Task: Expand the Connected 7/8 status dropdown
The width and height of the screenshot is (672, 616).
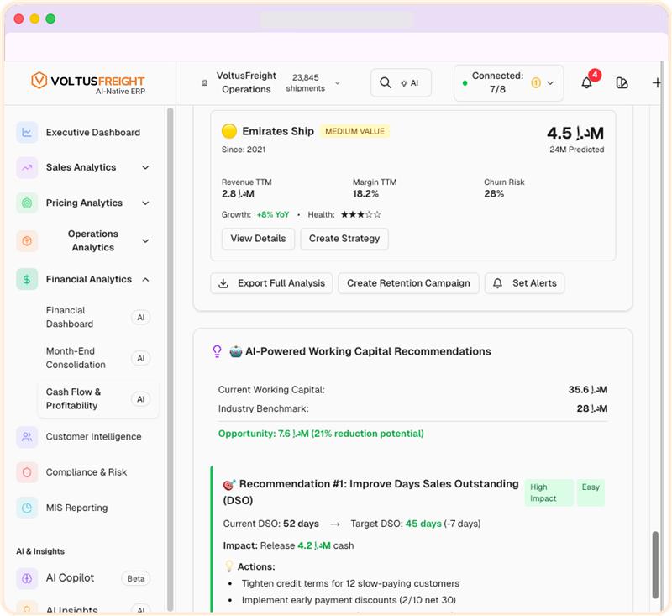Action: [508, 82]
